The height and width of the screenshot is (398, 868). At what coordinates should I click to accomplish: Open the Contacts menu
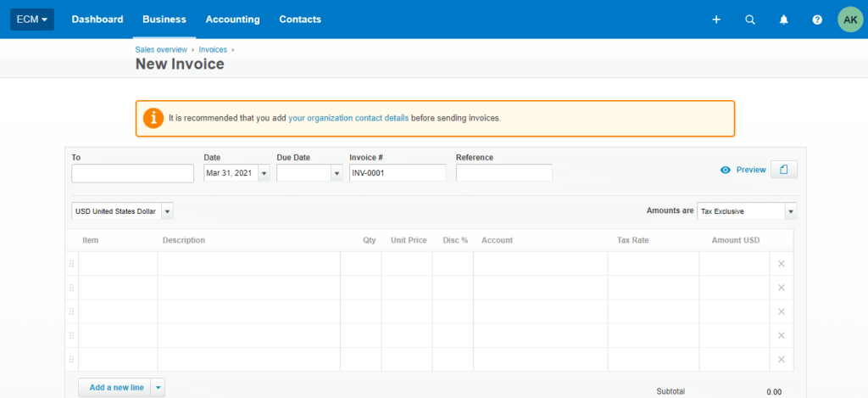[x=300, y=20]
